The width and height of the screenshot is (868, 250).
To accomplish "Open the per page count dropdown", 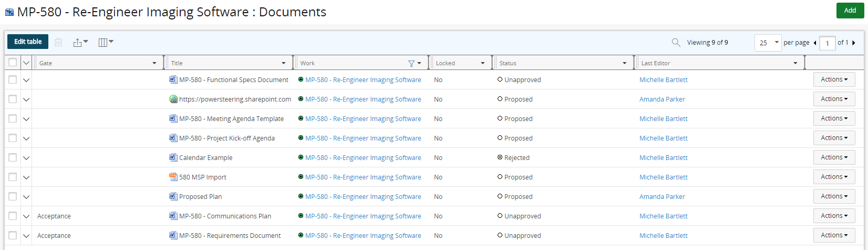I will click(x=768, y=43).
